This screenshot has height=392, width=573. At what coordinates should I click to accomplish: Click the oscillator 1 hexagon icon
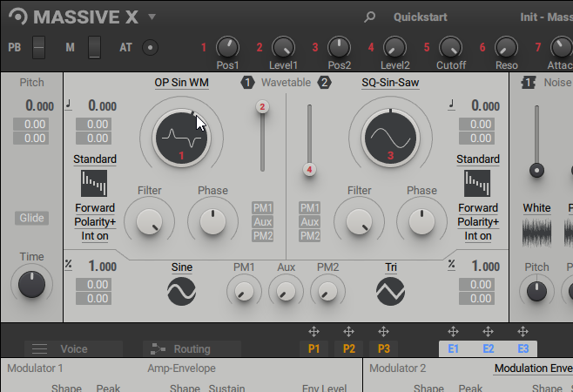click(247, 83)
